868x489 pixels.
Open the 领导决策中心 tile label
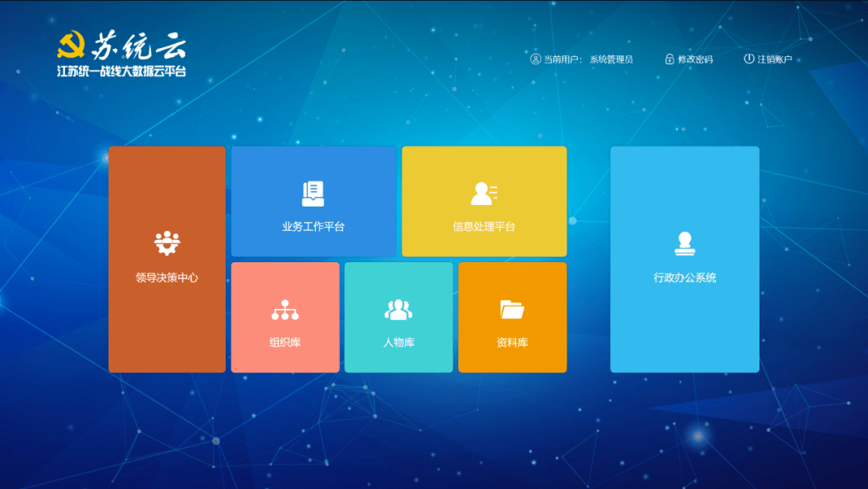167,277
